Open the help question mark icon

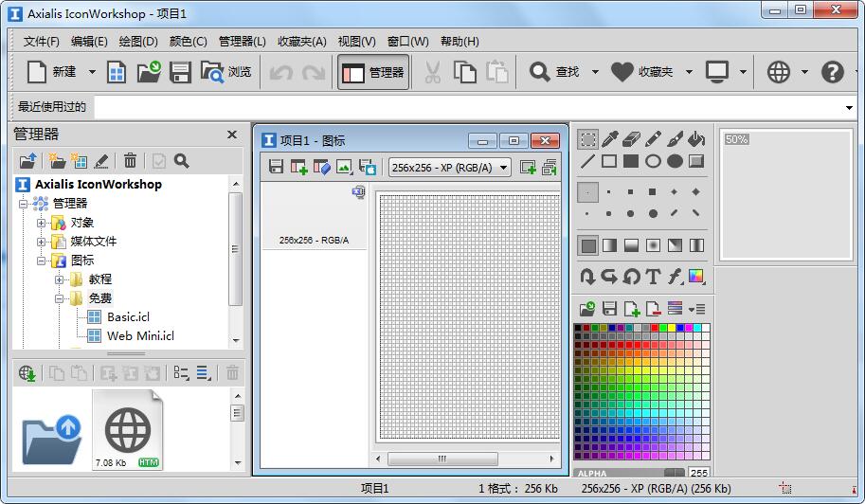pos(833,72)
